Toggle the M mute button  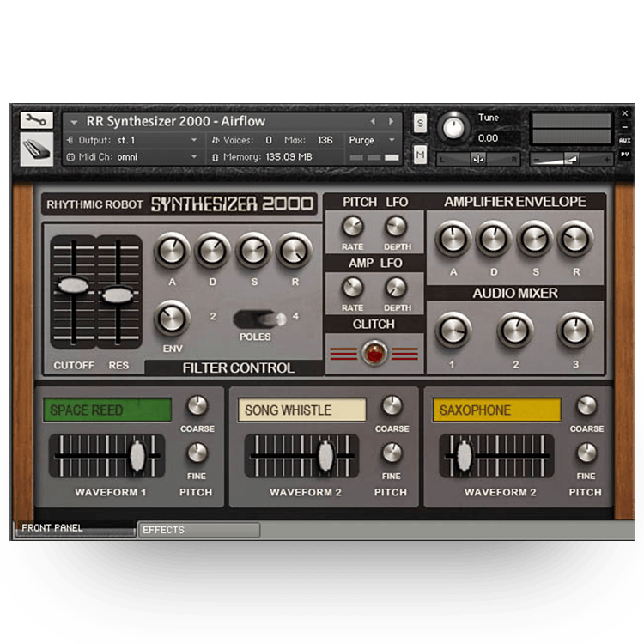tap(420, 155)
